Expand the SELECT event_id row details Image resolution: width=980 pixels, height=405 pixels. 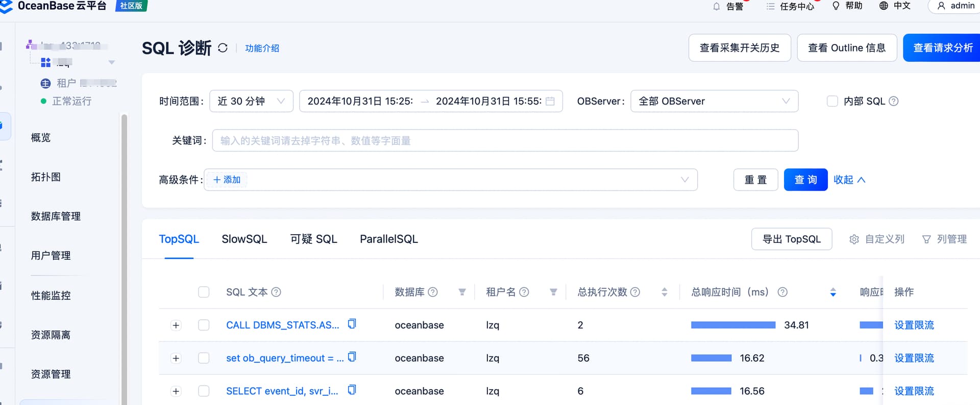176,391
